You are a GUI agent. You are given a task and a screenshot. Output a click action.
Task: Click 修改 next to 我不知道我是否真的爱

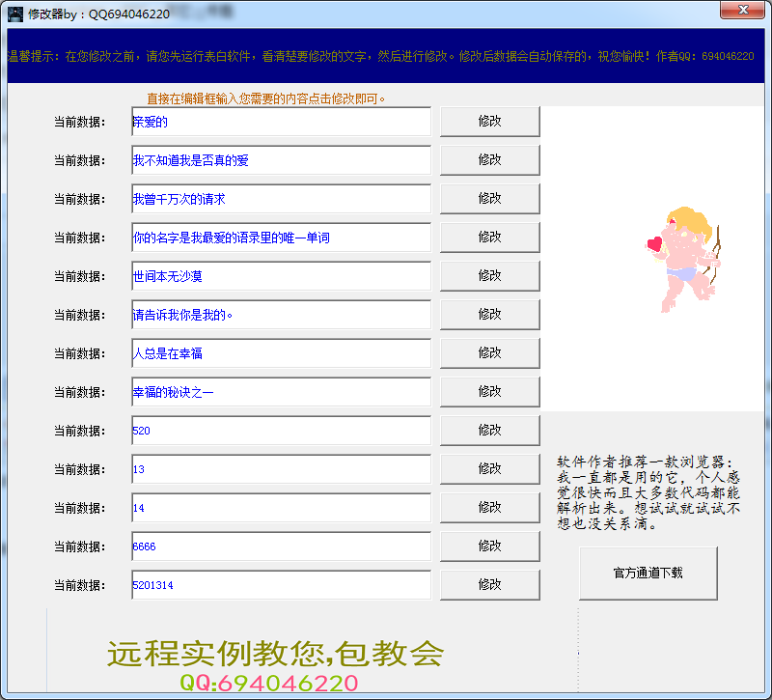pos(490,159)
